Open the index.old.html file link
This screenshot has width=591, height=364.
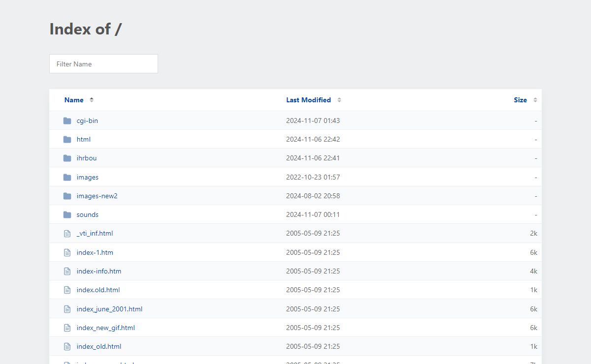98,290
